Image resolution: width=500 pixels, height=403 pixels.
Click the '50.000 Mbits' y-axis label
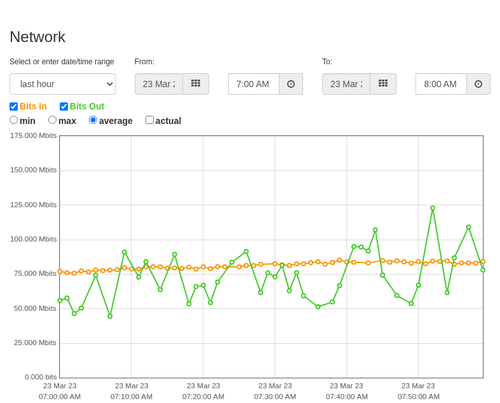pos(35,308)
